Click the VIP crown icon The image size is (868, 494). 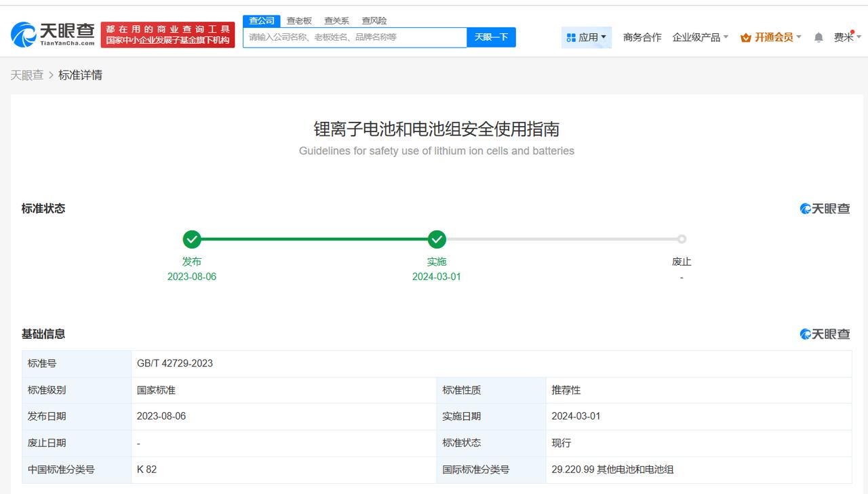click(746, 37)
